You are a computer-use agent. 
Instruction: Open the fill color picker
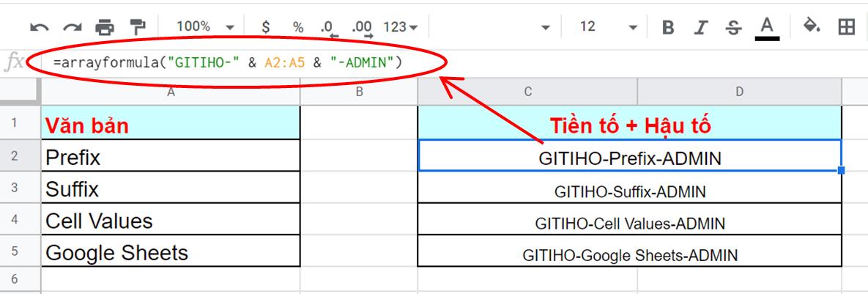(812, 26)
